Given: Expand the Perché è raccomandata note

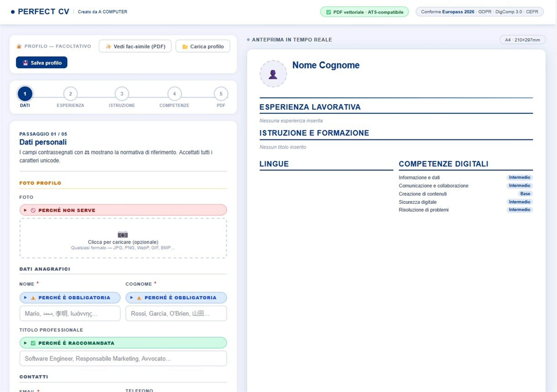Looking at the screenshot, I should pyautogui.click(x=123, y=343).
